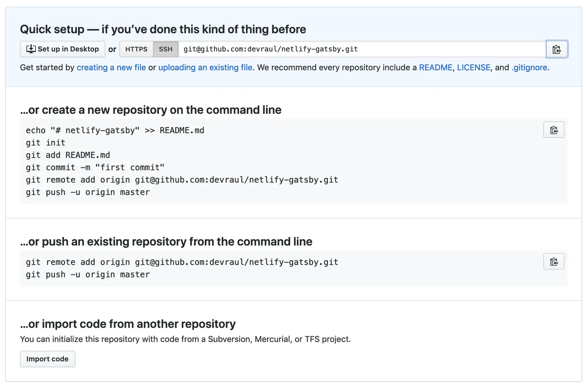The height and width of the screenshot is (389, 588).
Task: Click the Import code button
Action: pos(47,359)
